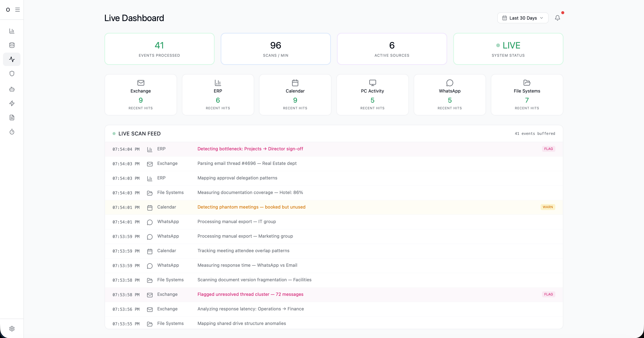644x338 pixels.
Task: Click 'Tracking meeting attendee overlap patterns'
Action: (x=243, y=251)
